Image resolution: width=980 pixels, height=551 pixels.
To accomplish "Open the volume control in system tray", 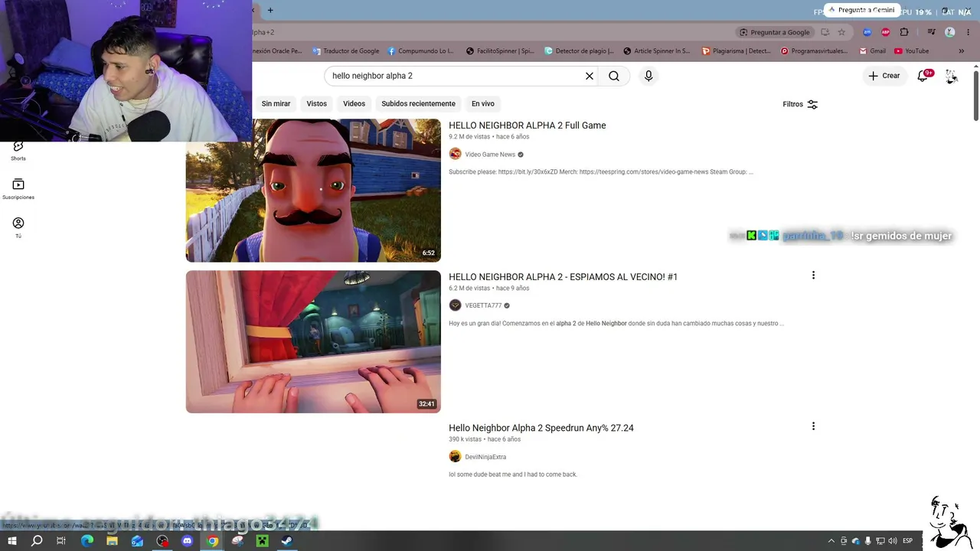I will [x=893, y=541].
